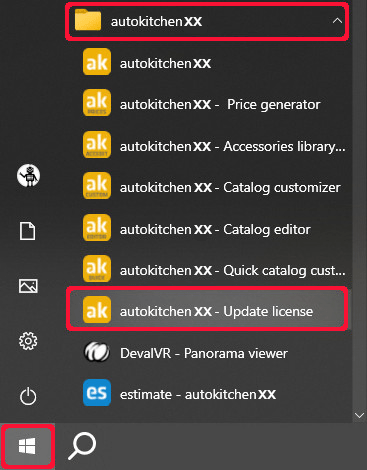Viewport: 367px width, 470px height.
Task: Open taskbar search magnifier
Action: click(x=82, y=446)
